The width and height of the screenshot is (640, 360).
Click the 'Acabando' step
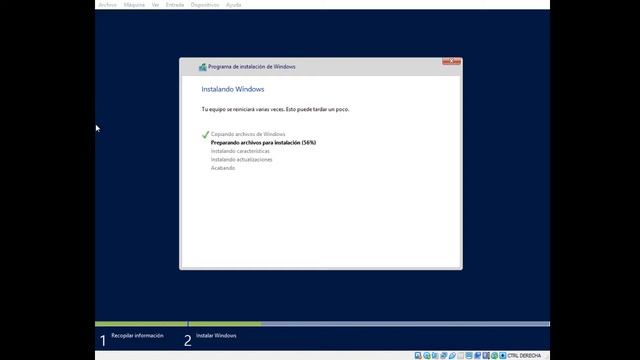tap(223, 168)
